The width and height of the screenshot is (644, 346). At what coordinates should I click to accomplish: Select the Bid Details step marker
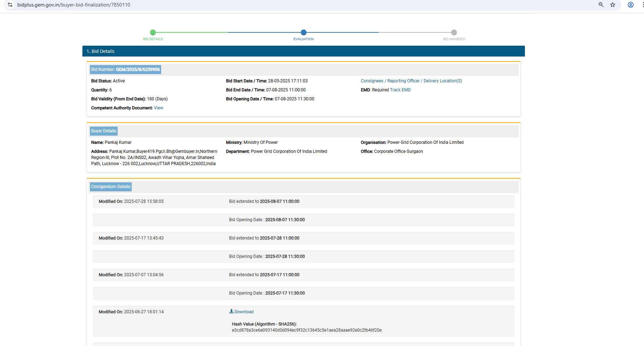click(153, 32)
